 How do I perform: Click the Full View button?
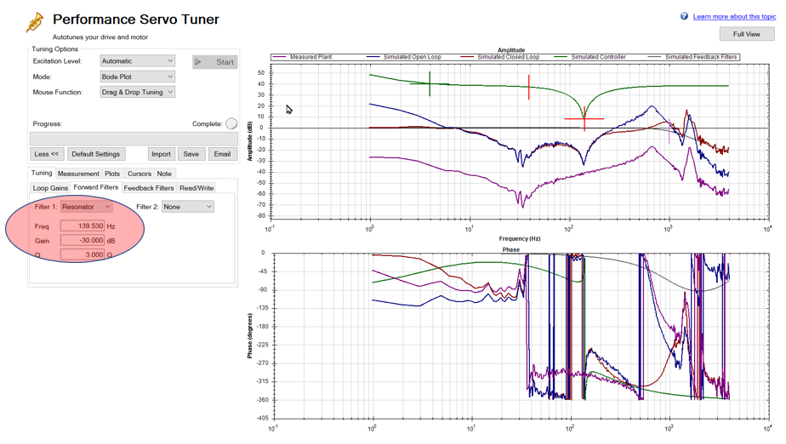point(747,34)
